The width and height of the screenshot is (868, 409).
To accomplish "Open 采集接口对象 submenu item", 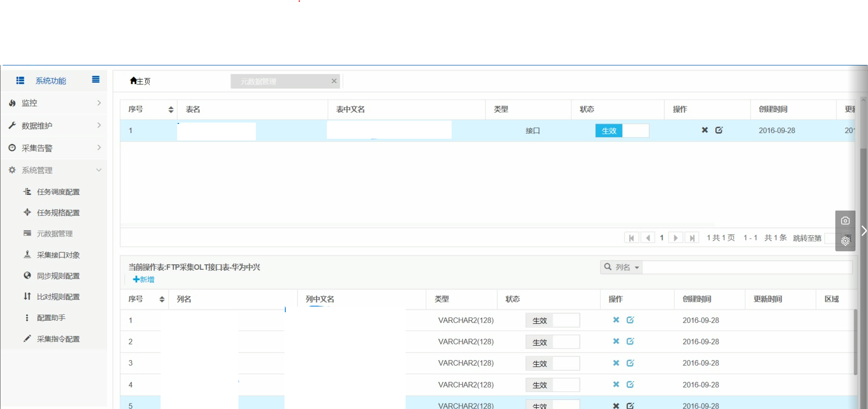I will (x=58, y=255).
